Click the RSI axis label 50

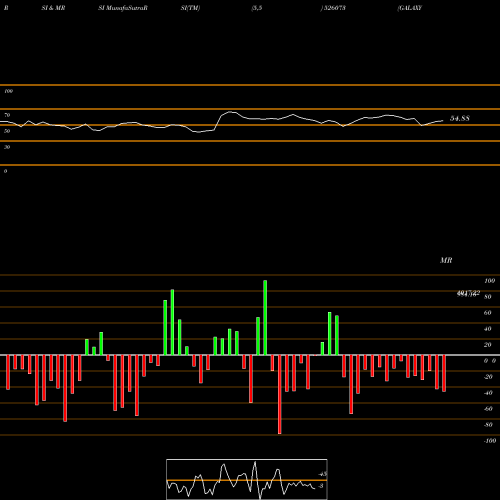click(x=7, y=131)
